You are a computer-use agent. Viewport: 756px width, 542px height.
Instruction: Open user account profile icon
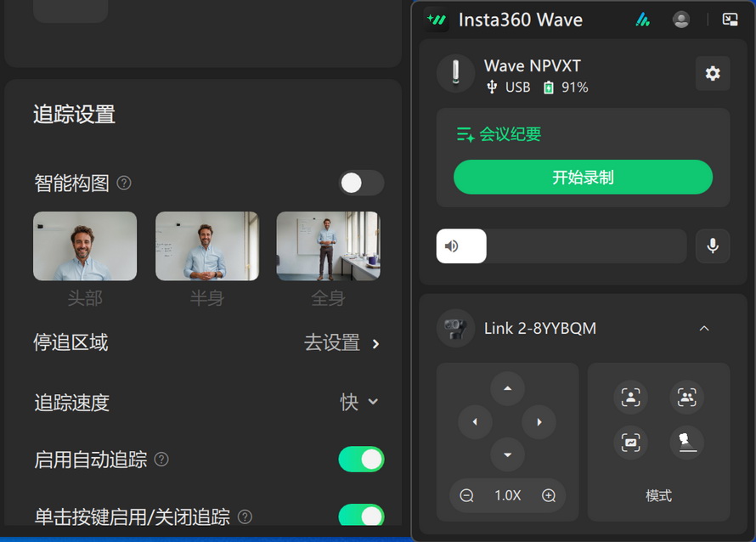coord(680,20)
